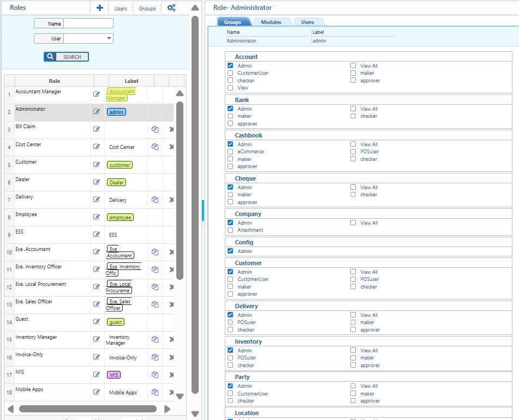
Task: Click copy icon for Inventory Manager role
Action: [x=155, y=339]
